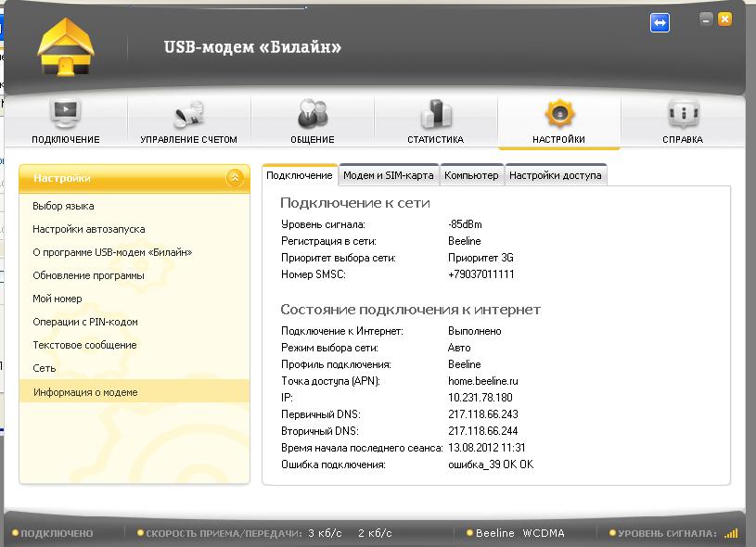The width and height of the screenshot is (756, 547).
Task: Click the Авто network mode value
Action: click(459, 348)
